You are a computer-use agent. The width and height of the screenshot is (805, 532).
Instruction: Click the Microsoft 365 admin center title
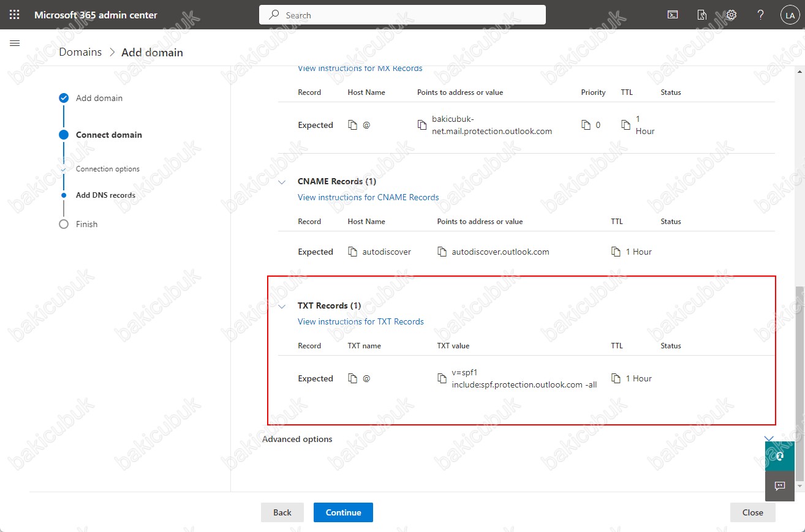(x=96, y=15)
